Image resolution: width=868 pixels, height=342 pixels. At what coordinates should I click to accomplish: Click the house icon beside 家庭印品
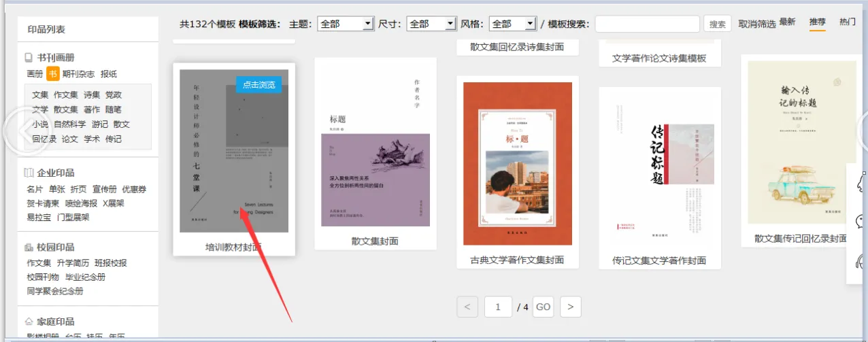(x=29, y=322)
